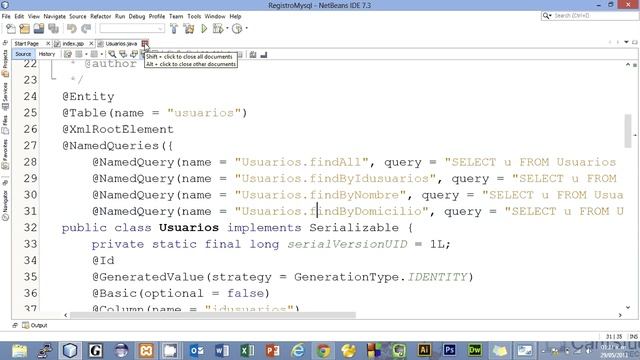Screen dimensions: 640x360
Task: Click the editor vertical scroll down arrow
Action: click(x=628, y=307)
